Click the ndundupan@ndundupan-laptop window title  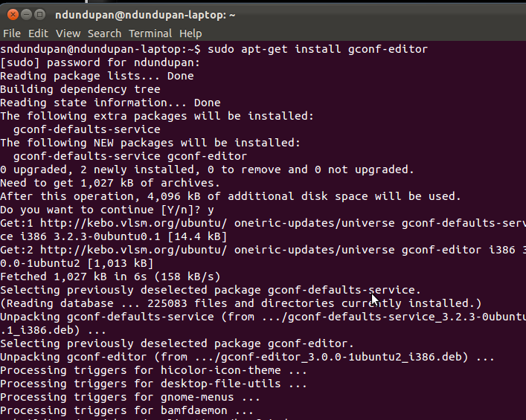point(145,15)
